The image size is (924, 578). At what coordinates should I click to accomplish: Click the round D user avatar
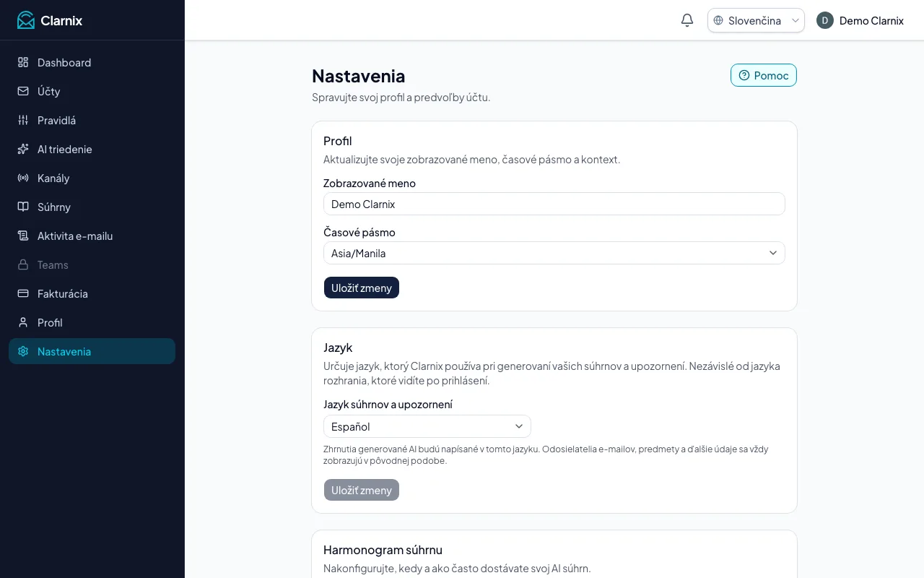coord(825,20)
